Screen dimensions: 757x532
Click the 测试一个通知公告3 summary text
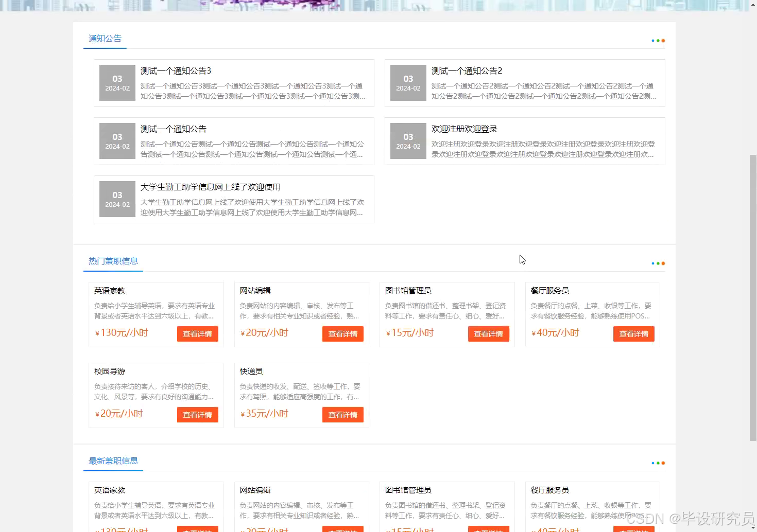253,91
